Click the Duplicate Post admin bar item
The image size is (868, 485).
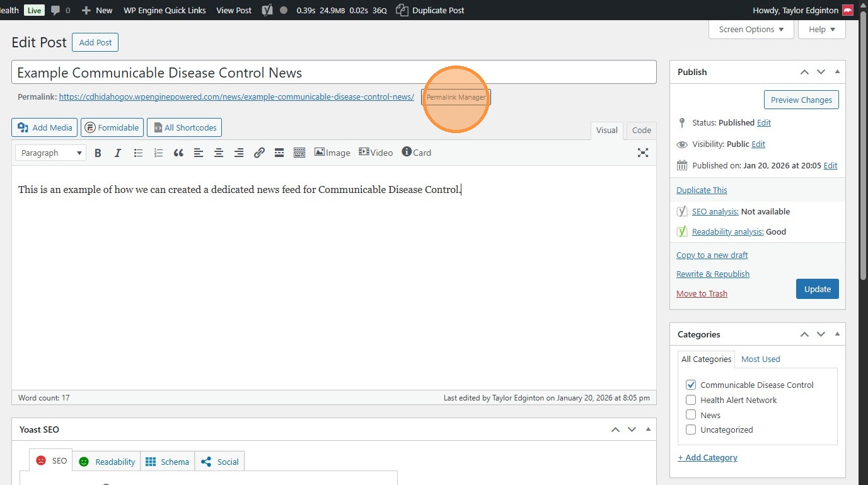pos(430,10)
